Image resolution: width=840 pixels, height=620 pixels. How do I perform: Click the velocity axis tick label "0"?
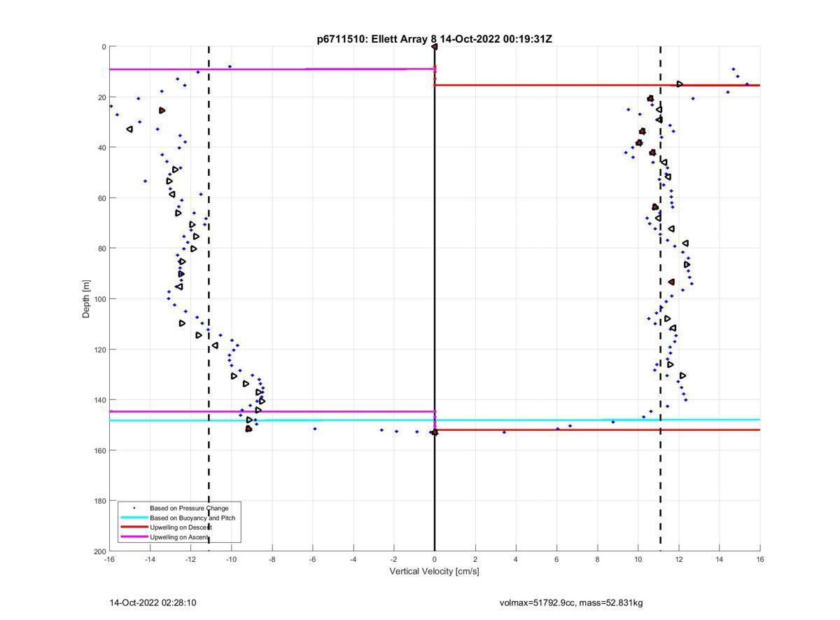tap(435, 560)
